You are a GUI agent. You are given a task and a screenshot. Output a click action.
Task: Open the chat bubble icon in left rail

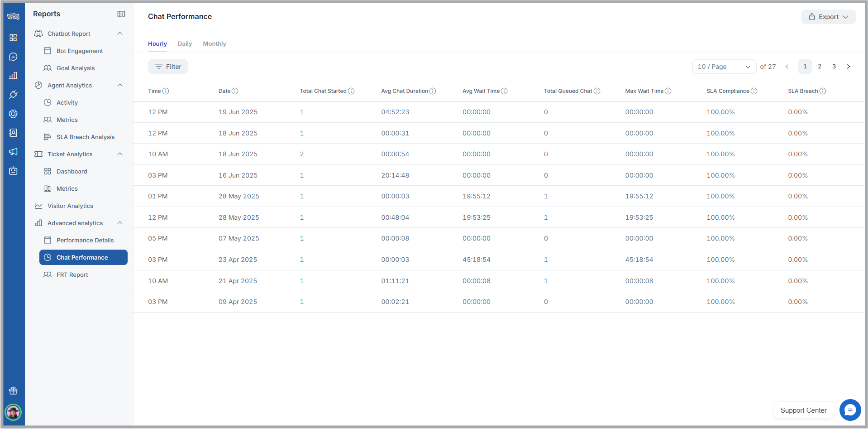point(13,57)
